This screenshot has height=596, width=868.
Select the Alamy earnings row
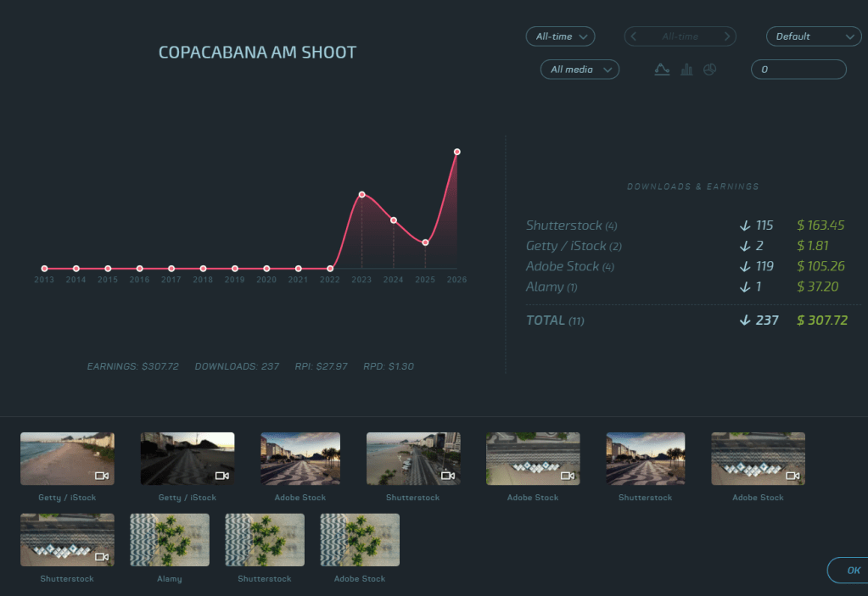point(686,287)
